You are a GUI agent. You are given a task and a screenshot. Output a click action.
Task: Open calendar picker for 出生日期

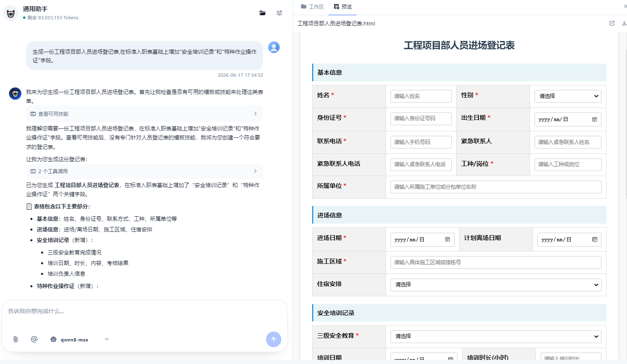coord(594,119)
